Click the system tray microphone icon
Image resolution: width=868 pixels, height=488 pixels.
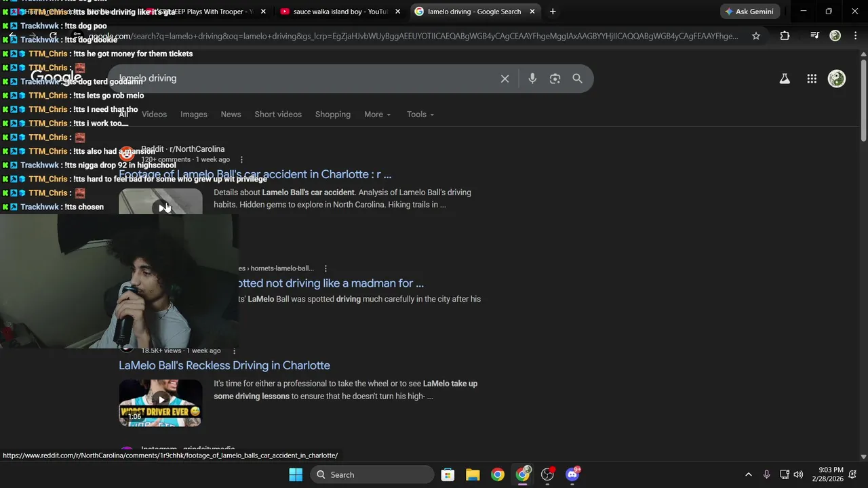click(766, 474)
